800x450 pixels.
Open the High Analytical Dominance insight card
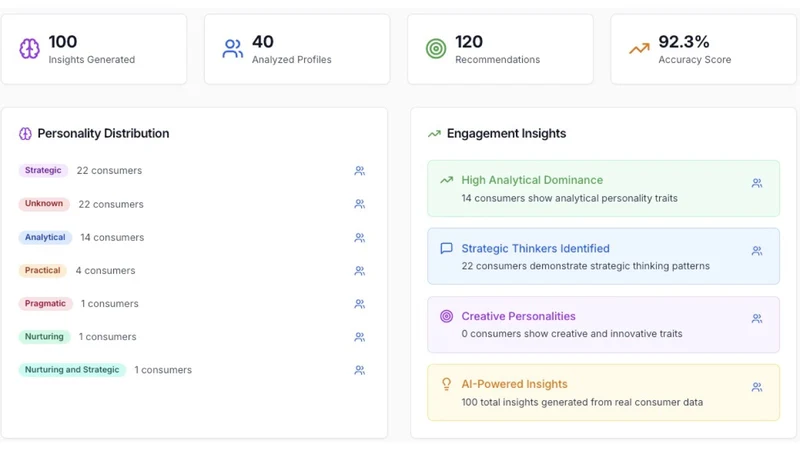point(604,188)
